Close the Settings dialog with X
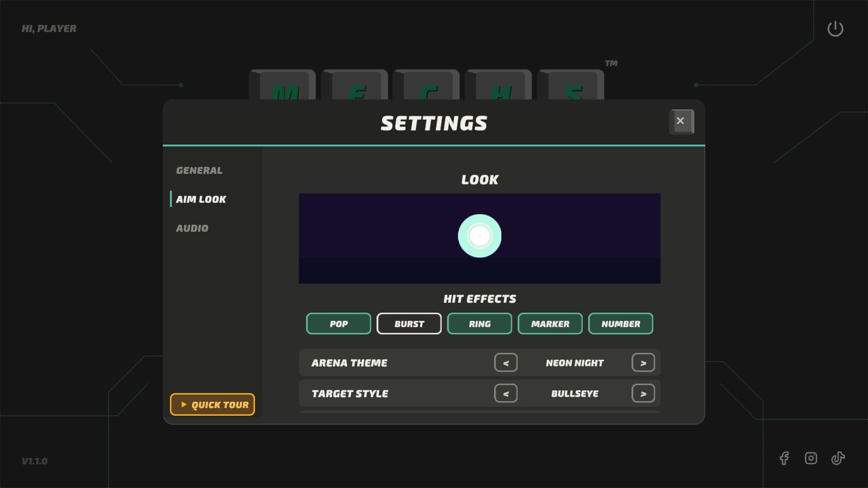Viewport: 868px width, 488px height. click(681, 121)
